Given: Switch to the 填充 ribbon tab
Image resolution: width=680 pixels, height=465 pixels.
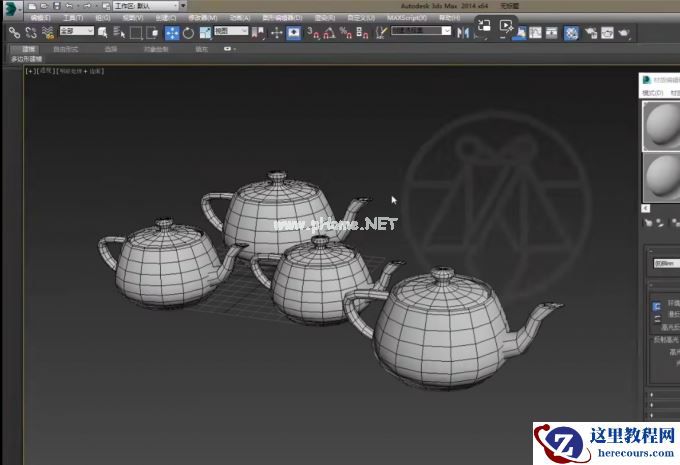Looking at the screenshot, I should [x=202, y=49].
